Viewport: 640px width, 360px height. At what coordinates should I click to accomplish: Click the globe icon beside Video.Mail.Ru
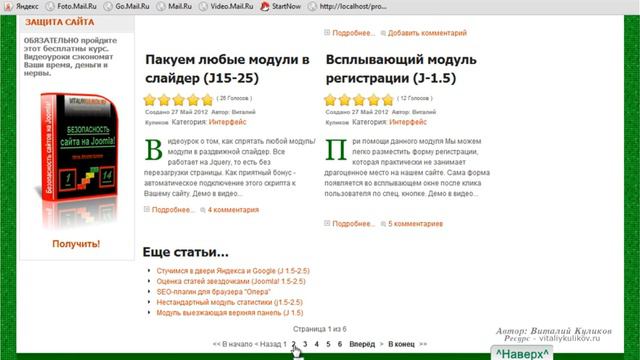pos(203,6)
